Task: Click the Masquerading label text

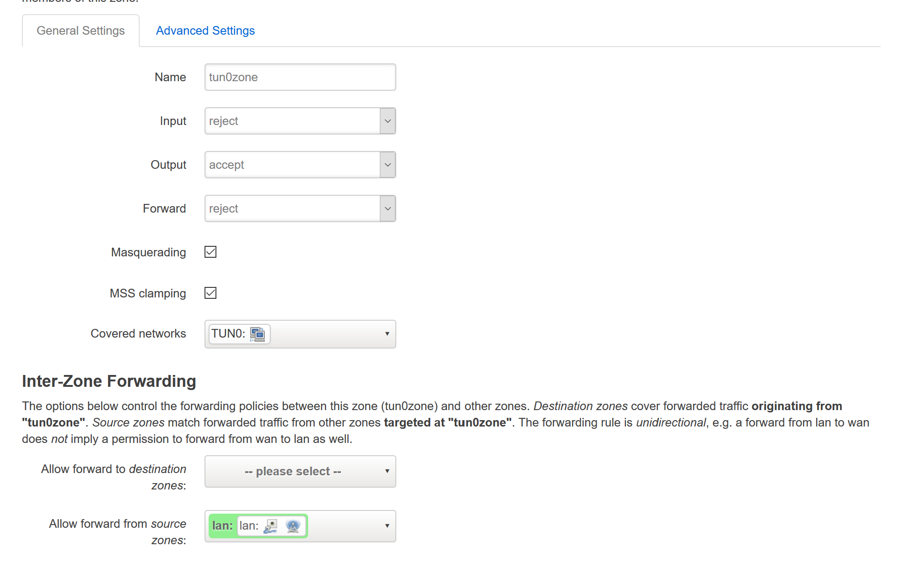Action: click(x=148, y=252)
